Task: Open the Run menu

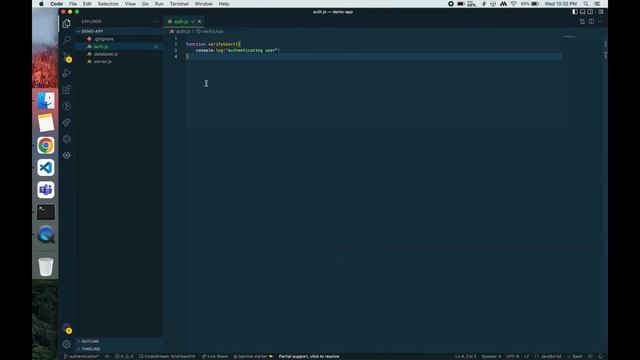Action: pos(159,4)
